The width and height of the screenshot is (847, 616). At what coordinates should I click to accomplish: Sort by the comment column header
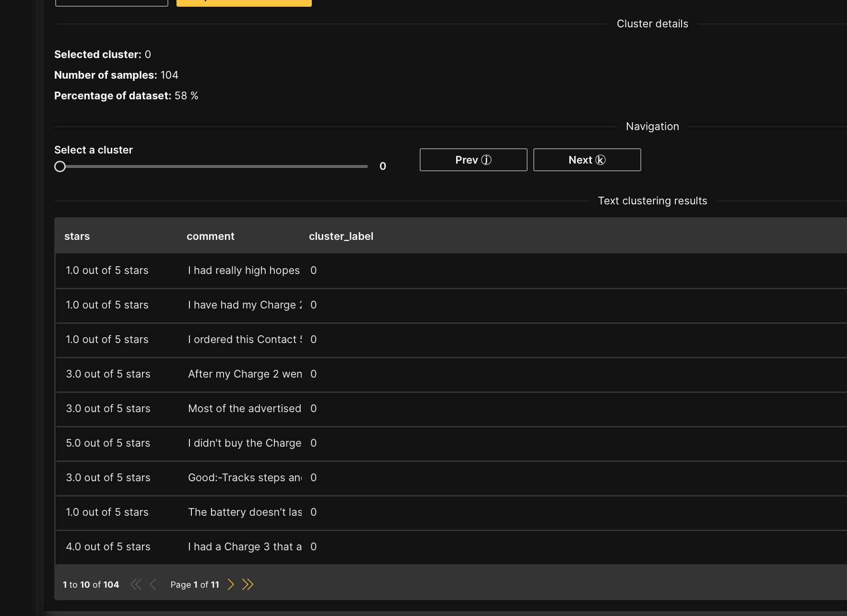210,236
